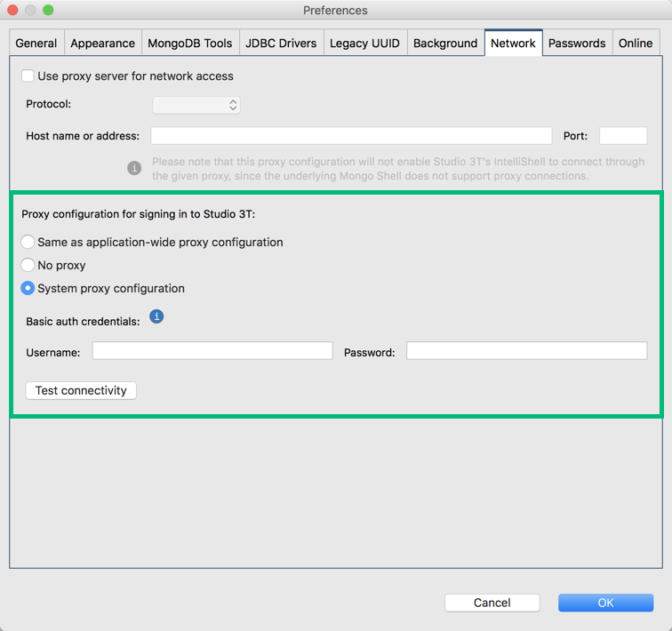Click the Proxy configuration for signing in heading
672x631 pixels.
pos(139,214)
